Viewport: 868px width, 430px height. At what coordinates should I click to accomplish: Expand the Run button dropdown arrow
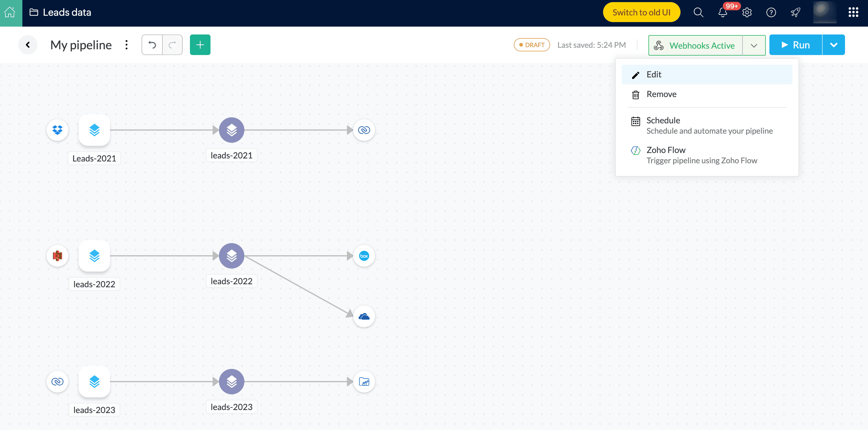pyautogui.click(x=834, y=45)
